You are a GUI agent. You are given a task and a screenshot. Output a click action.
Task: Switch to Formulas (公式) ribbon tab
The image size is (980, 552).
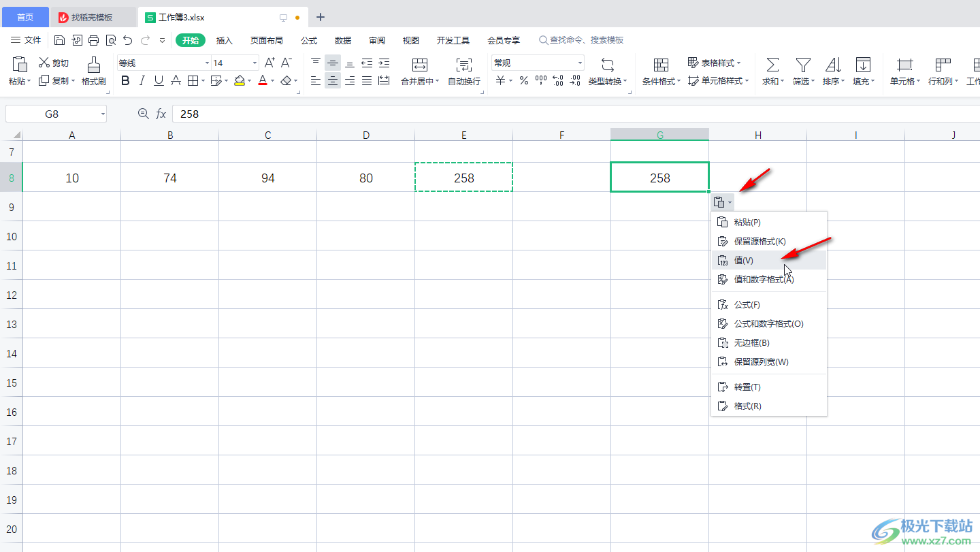click(x=309, y=40)
